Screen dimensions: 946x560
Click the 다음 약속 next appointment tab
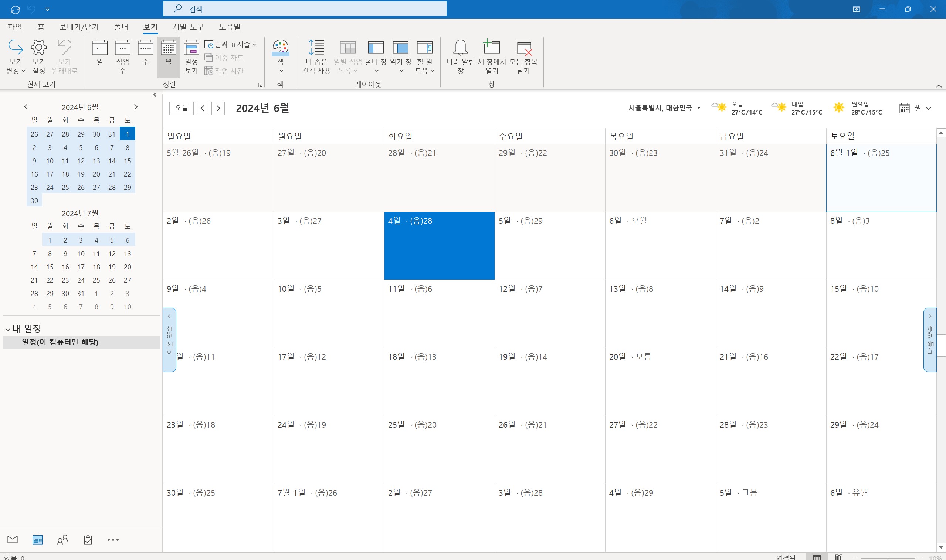[x=930, y=339]
